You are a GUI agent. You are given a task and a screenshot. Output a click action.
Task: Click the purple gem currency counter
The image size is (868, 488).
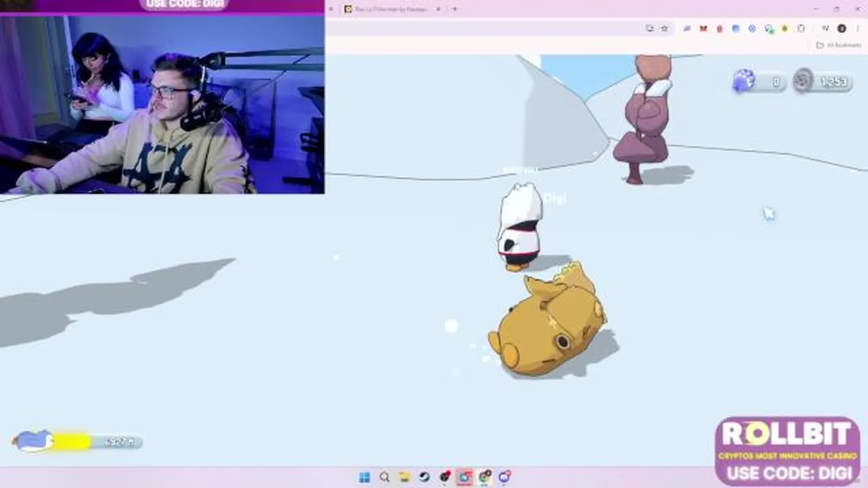[x=759, y=81]
